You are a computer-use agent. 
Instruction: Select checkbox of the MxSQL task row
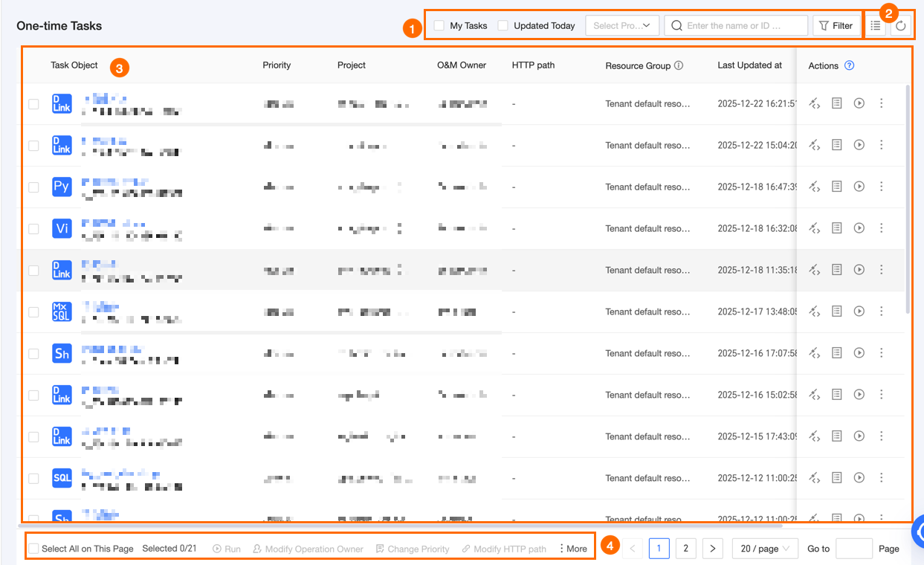coord(33,312)
